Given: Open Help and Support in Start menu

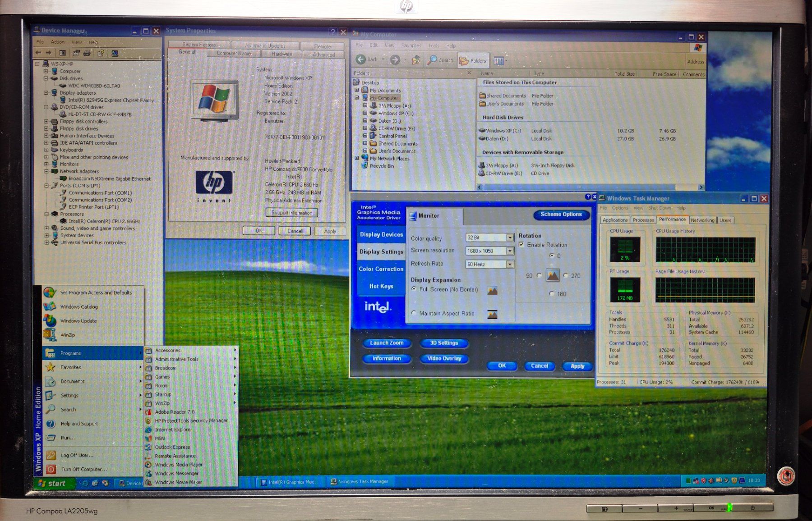Looking at the screenshot, I should pyautogui.click(x=79, y=424).
